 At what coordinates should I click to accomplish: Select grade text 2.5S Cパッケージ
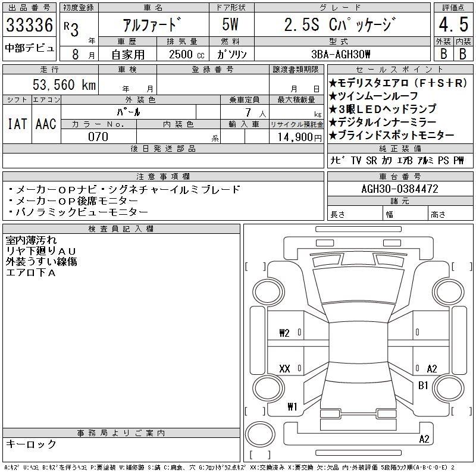[340, 24]
